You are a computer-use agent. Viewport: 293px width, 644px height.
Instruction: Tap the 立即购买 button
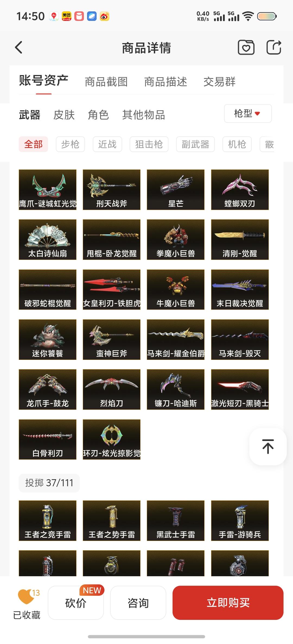(228, 603)
